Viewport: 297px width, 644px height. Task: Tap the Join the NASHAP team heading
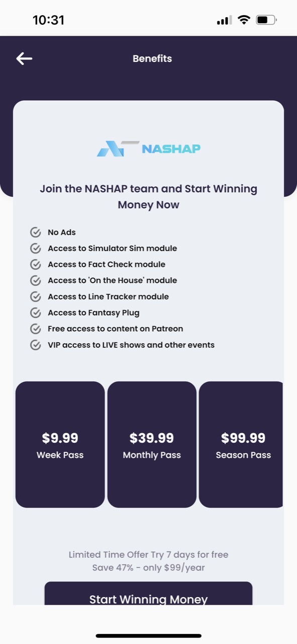(x=148, y=197)
